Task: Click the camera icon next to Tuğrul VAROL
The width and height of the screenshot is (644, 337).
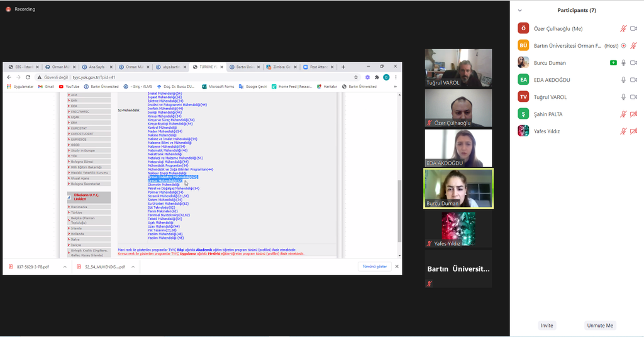Action: point(633,97)
